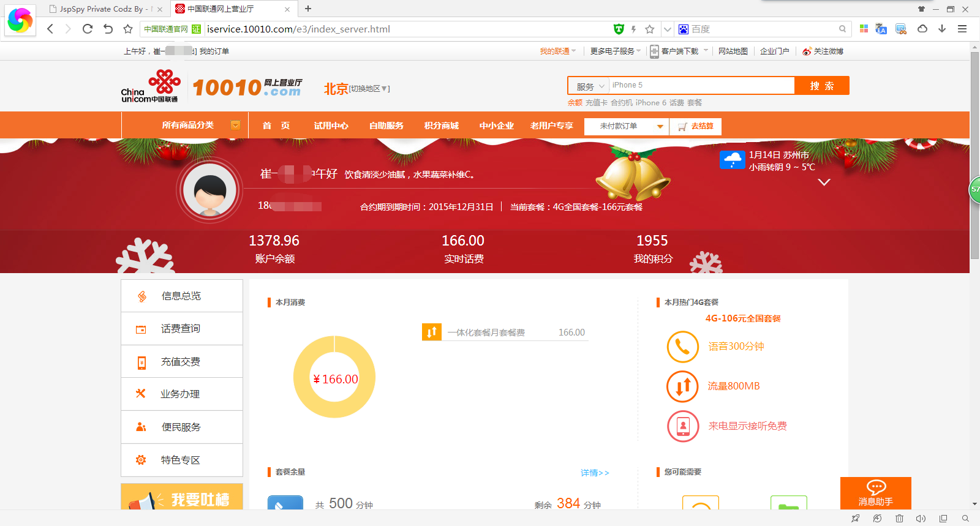980x526 pixels.
Task: Click the phone icon for 语音300分钟
Action: point(682,347)
